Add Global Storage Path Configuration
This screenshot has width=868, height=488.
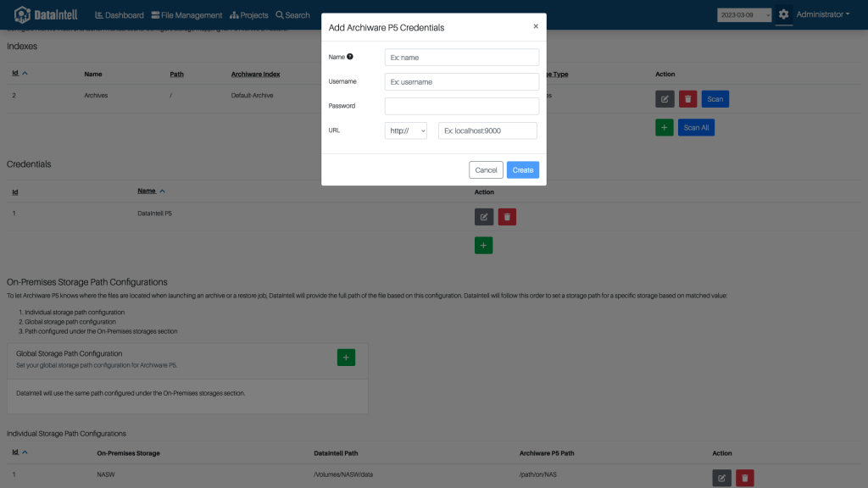point(346,358)
